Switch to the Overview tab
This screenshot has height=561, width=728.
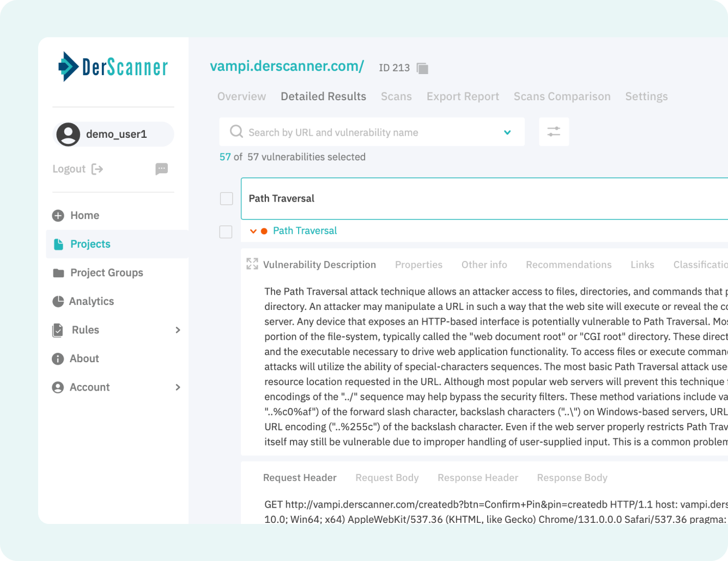pos(241,96)
